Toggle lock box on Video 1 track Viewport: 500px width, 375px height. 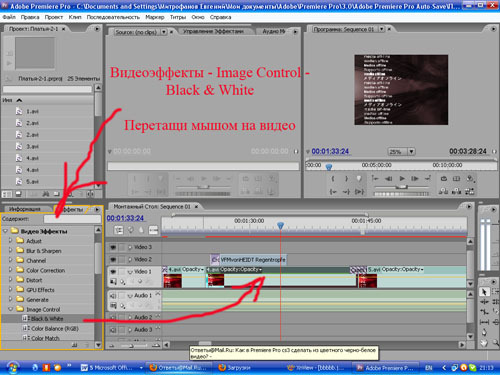pos(122,272)
